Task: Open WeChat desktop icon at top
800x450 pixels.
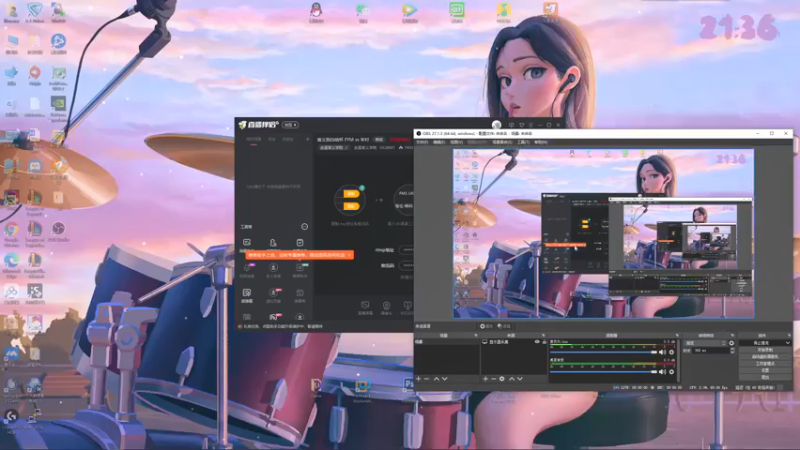Action: coord(363,12)
